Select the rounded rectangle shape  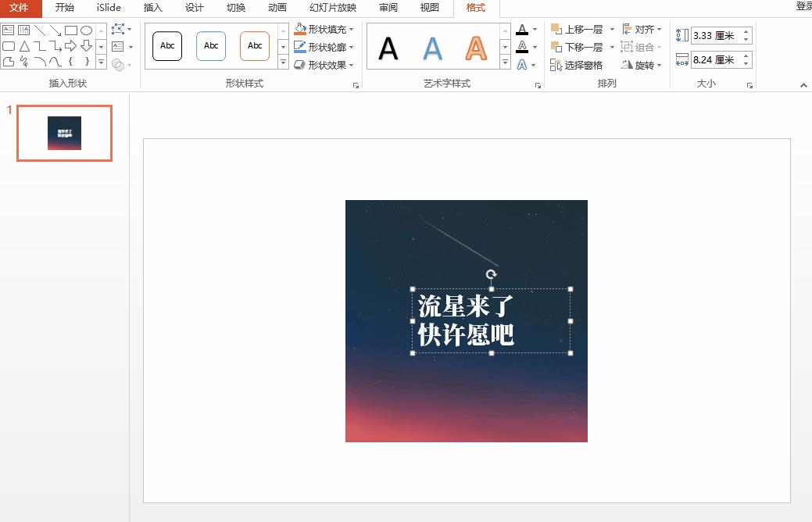[9, 46]
